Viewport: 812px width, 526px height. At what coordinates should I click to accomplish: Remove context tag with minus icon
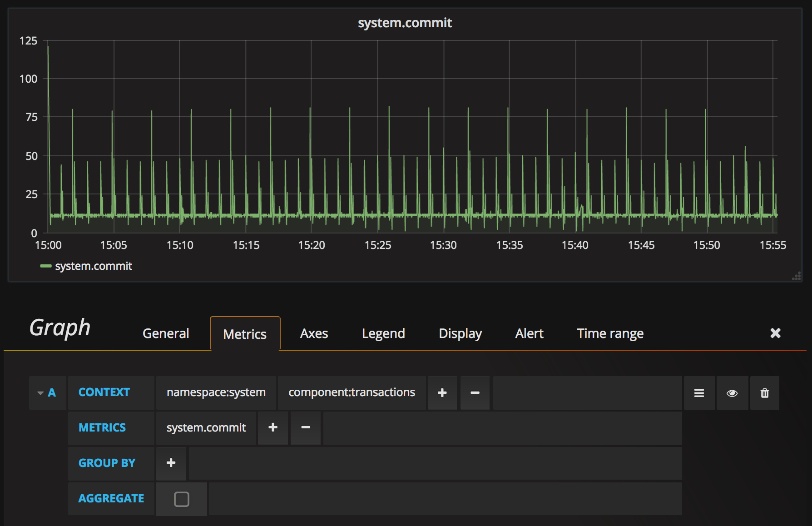pos(475,393)
